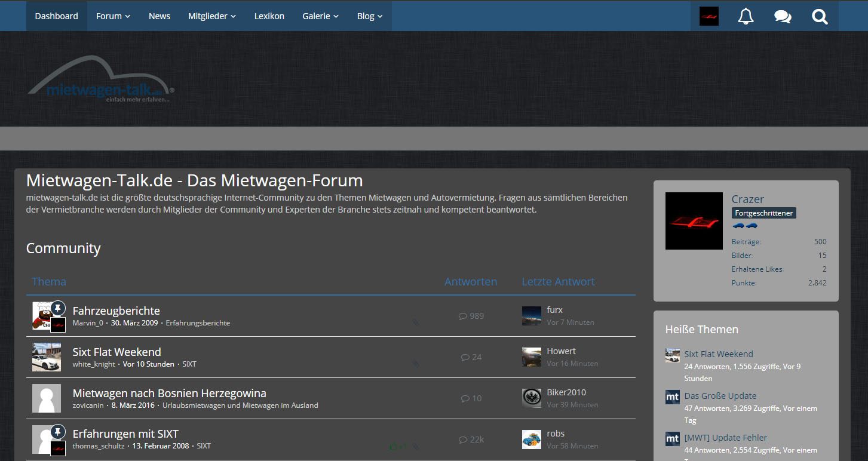Sort by the Antworten column header

coord(471,282)
